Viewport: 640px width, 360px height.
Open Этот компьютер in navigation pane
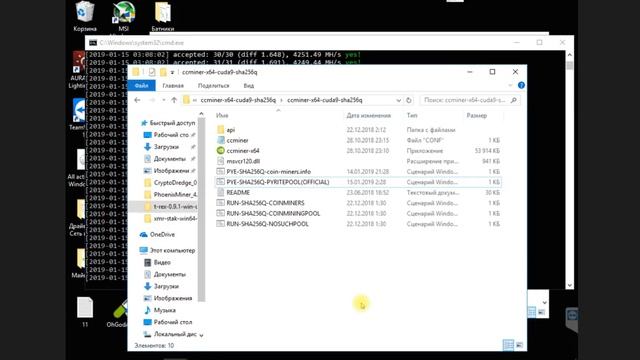click(x=172, y=250)
